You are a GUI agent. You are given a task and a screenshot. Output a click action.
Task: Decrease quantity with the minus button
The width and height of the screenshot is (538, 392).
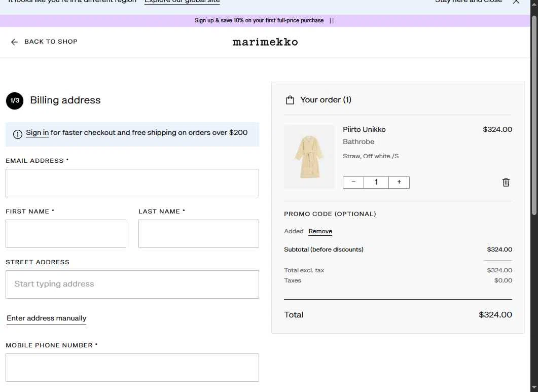pos(353,182)
